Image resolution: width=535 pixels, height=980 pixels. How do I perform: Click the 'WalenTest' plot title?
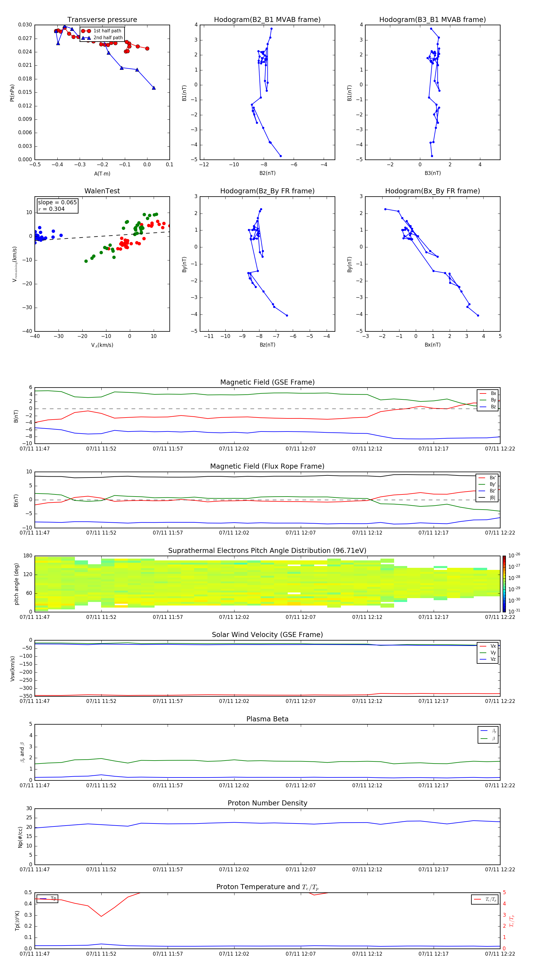pyautogui.click(x=102, y=191)
